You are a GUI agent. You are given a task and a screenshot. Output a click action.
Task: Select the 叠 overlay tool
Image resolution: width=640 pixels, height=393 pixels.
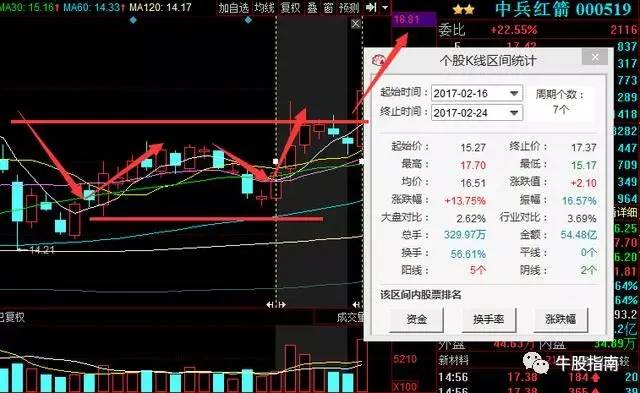click(x=312, y=7)
